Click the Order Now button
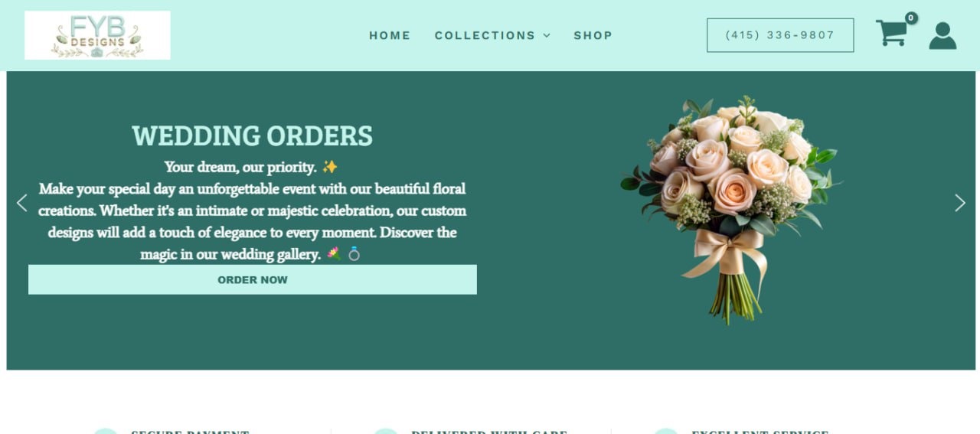 (253, 279)
